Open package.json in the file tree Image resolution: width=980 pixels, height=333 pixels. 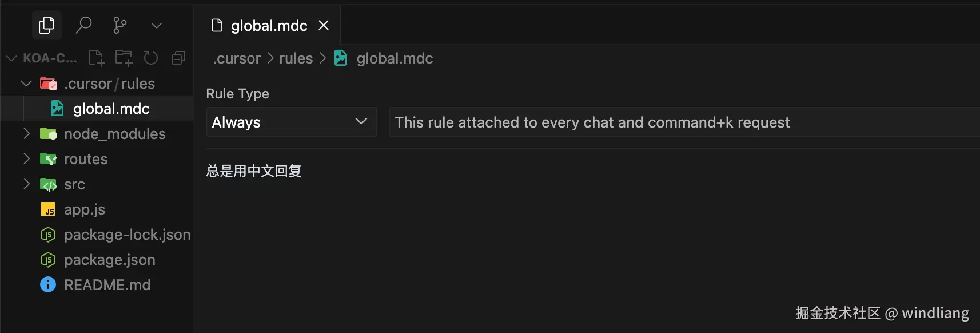click(x=109, y=260)
